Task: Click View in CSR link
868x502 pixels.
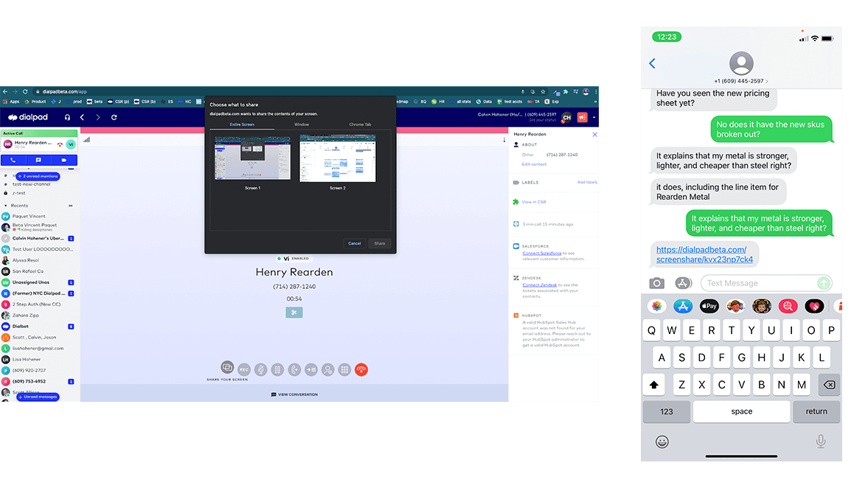Action: pyautogui.click(x=534, y=202)
